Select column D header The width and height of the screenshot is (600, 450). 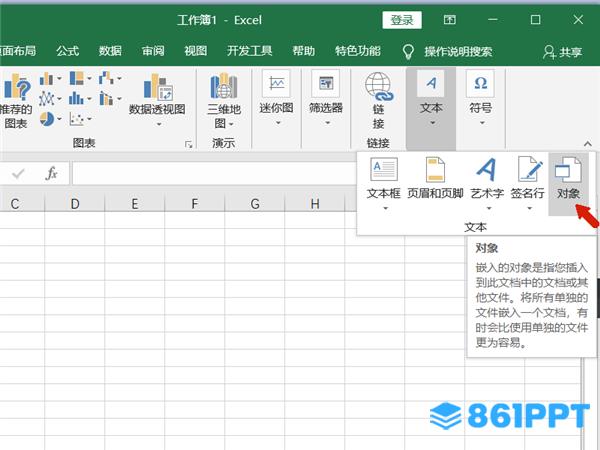(x=75, y=204)
